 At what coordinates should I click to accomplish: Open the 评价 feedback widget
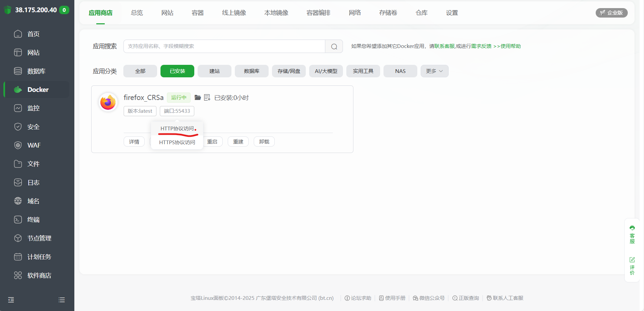632,266
